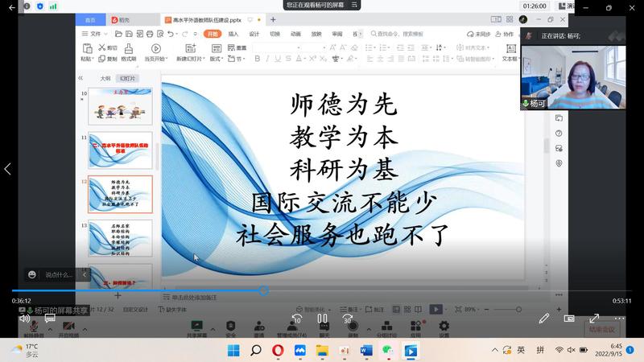This screenshot has width=644, height=362.
Task: Open the 文件 menu dropdown
Action: click(x=95, y=35)
